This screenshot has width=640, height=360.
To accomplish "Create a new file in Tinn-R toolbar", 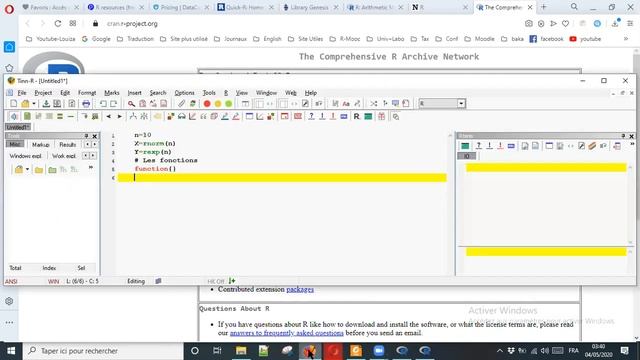I will (13, 104).
